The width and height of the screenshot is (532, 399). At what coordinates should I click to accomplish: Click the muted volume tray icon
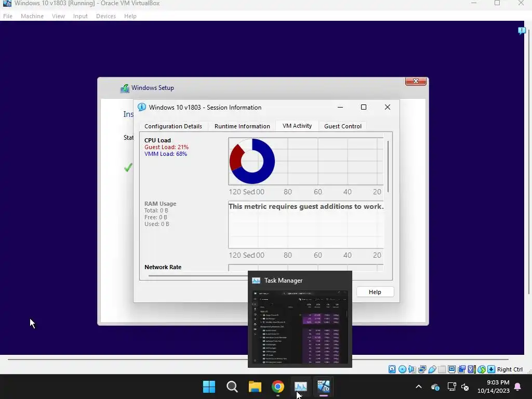coord(465,387)
